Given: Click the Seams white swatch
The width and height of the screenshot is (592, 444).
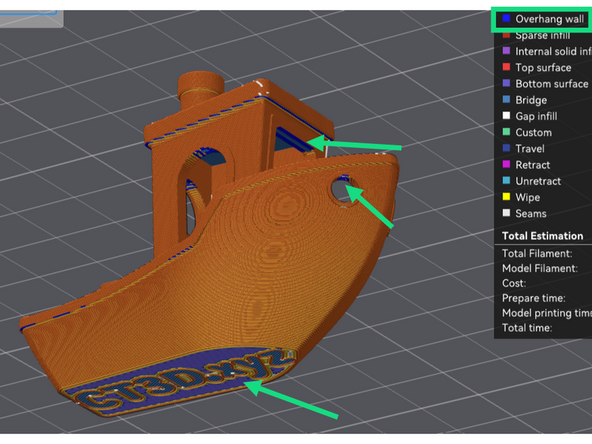Looking at the screenshot, I should (506, 213).
